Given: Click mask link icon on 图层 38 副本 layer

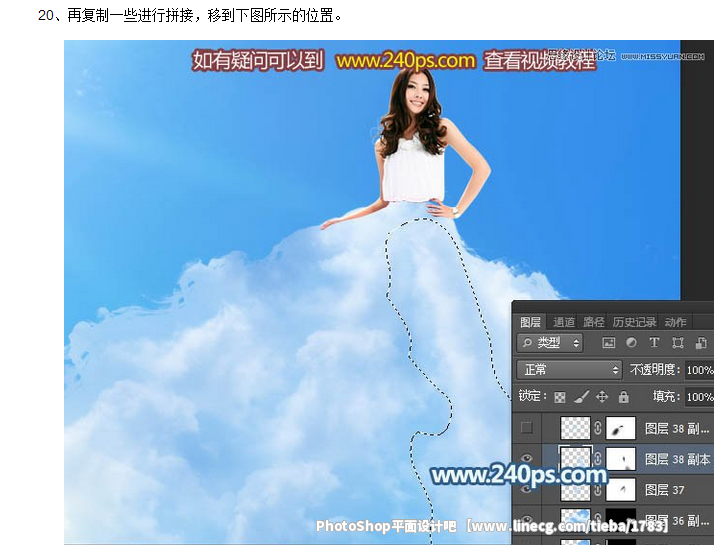Looking at the screenshot, I should click(x=597, y=459).
